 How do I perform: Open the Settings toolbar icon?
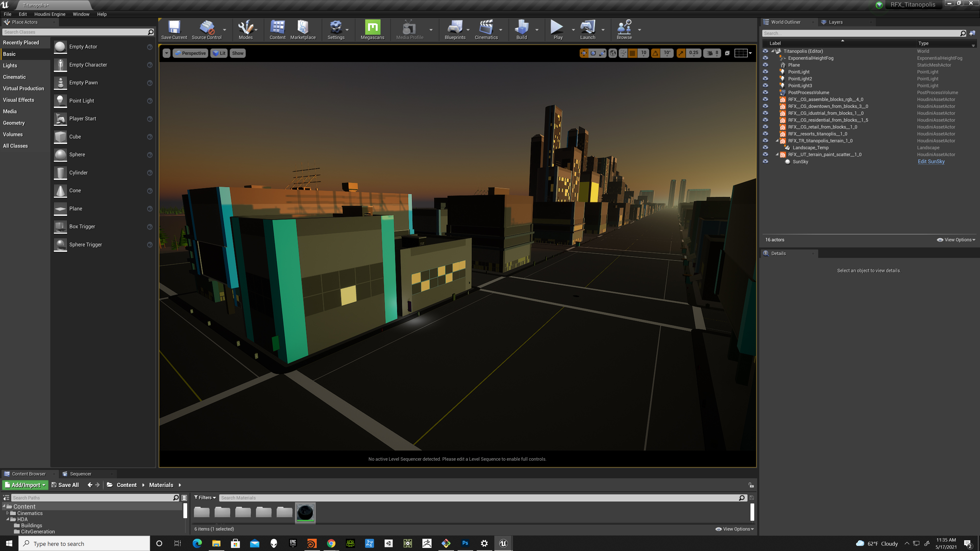point(336,30)
